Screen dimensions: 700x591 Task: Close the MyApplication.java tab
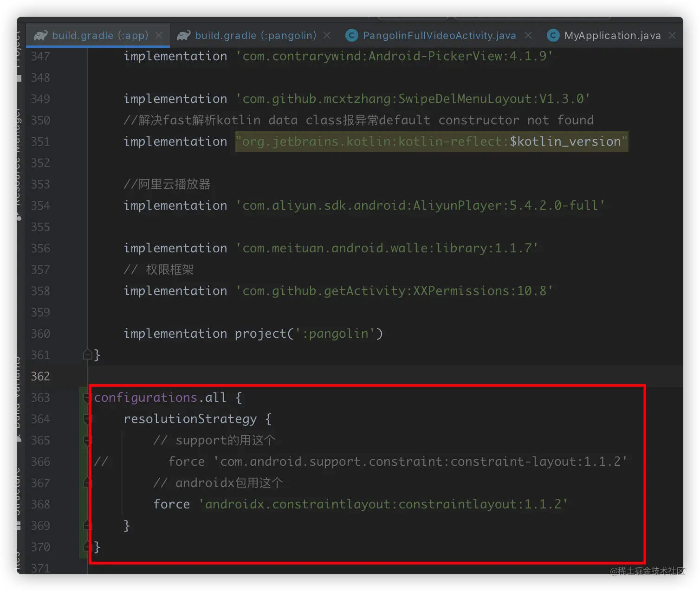(x=672, y=35)
